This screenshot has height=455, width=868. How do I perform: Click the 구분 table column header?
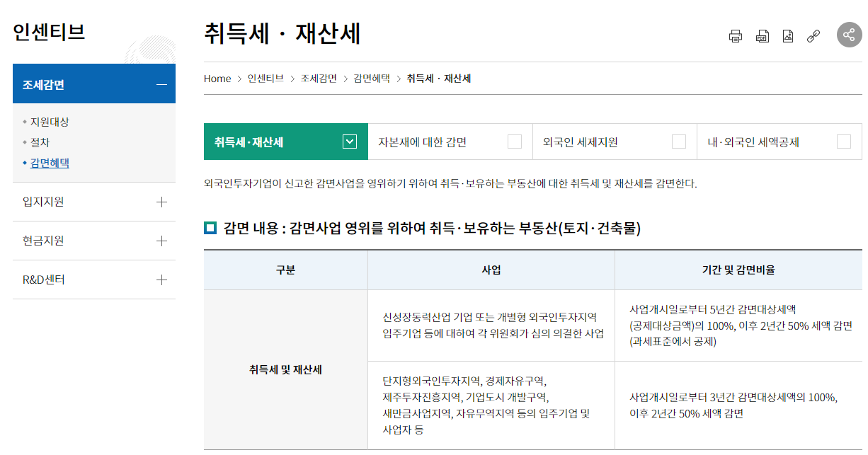click(286, 270)
